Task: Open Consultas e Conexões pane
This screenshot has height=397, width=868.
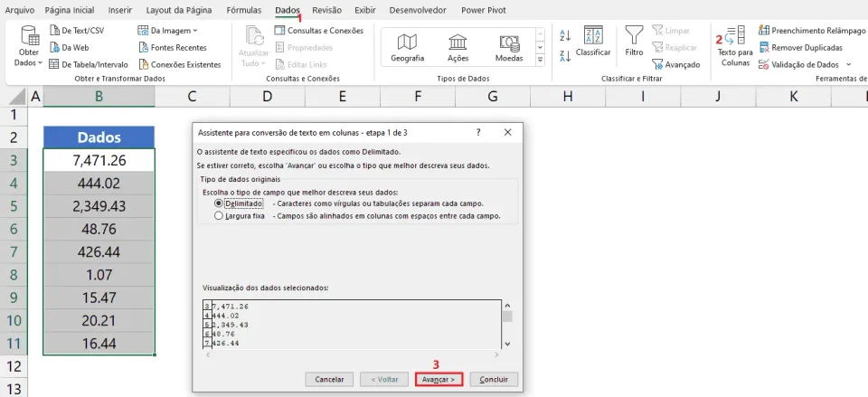Action: [319, 31]
